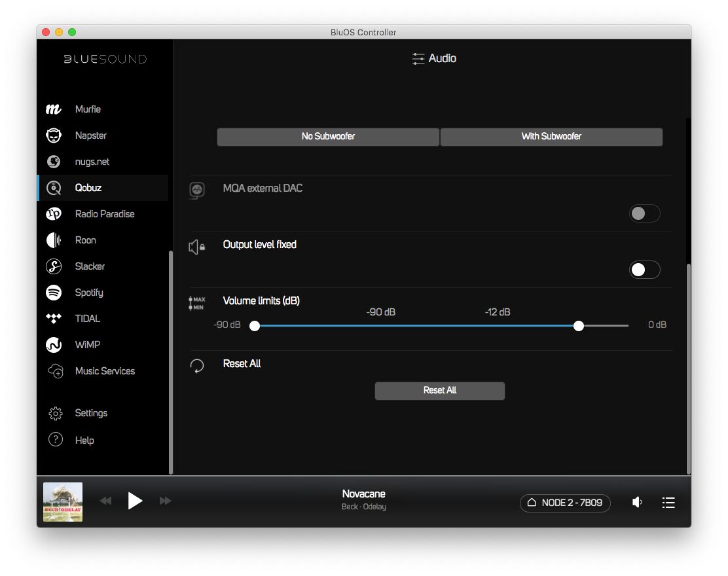Select the No Subwoofer option
The image size is (728, 576).
point(328,136)
